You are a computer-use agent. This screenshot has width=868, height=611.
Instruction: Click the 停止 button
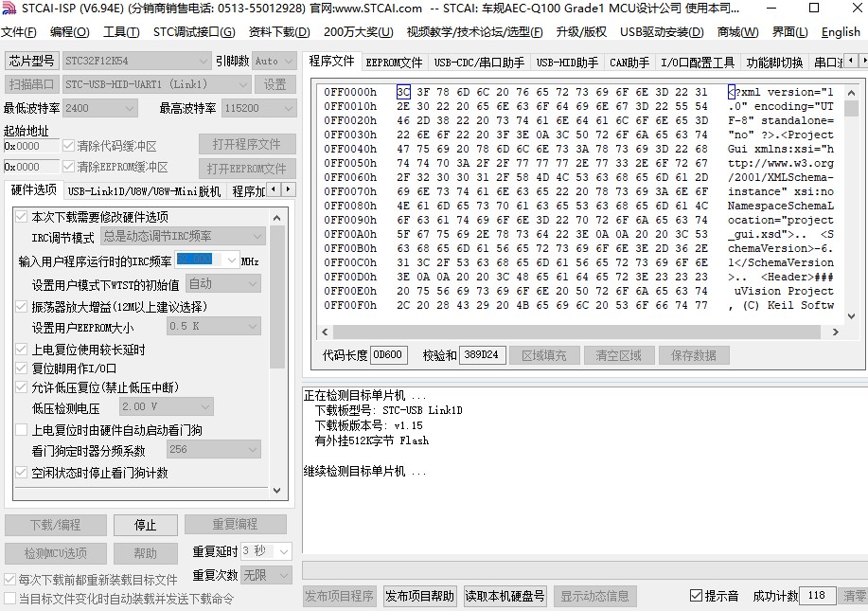pos(146,525)
